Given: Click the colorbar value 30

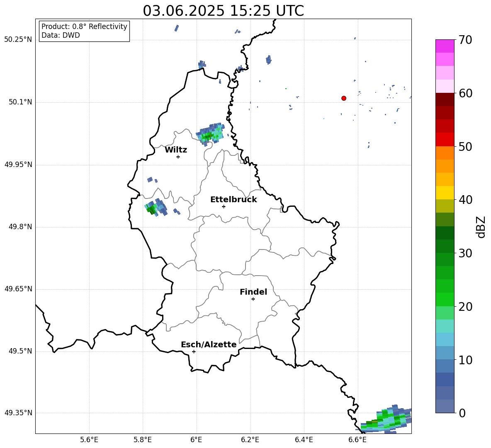Looking at the screenshot, I should [x=465, y=253].
